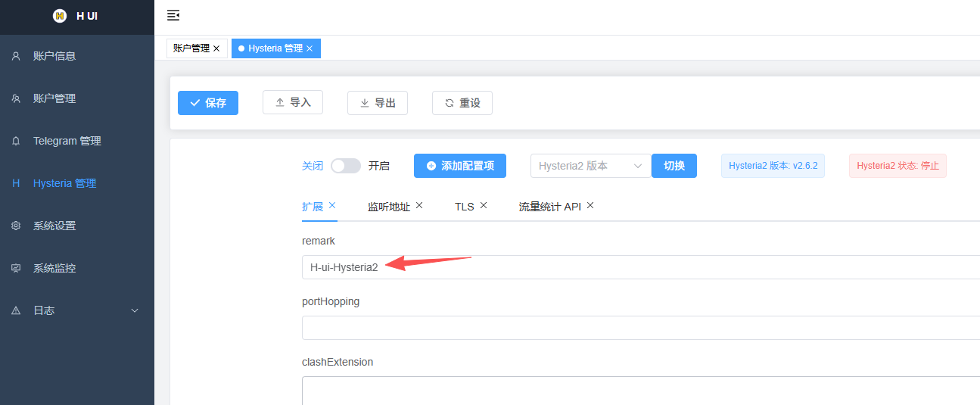Open Telegram 管理 in the sidebar
The width and height of the screenshot is (980, 405).
pyautogui.click(x=67, y=141)
